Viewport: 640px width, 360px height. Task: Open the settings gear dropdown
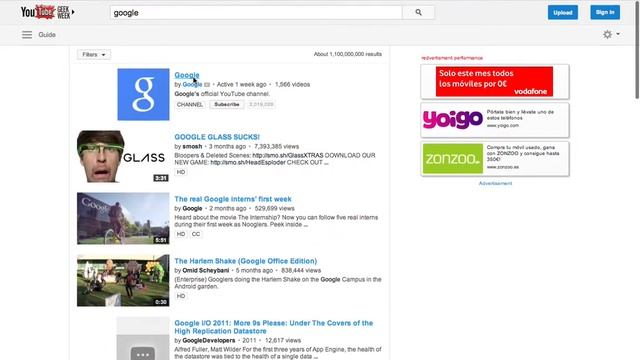point(611,35)
